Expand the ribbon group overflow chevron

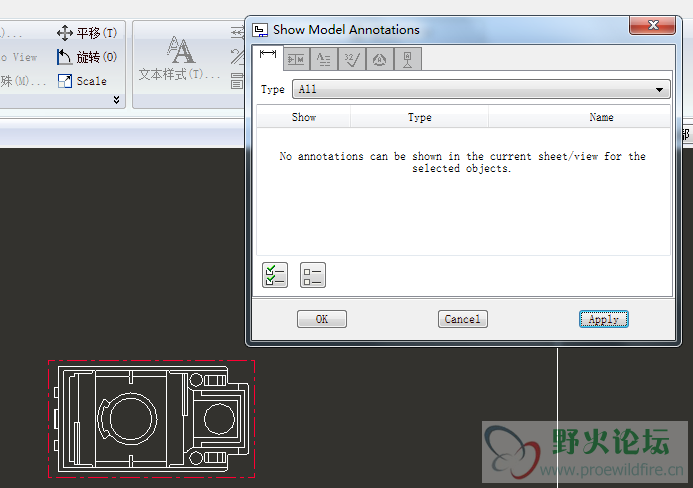pos(116,99)
